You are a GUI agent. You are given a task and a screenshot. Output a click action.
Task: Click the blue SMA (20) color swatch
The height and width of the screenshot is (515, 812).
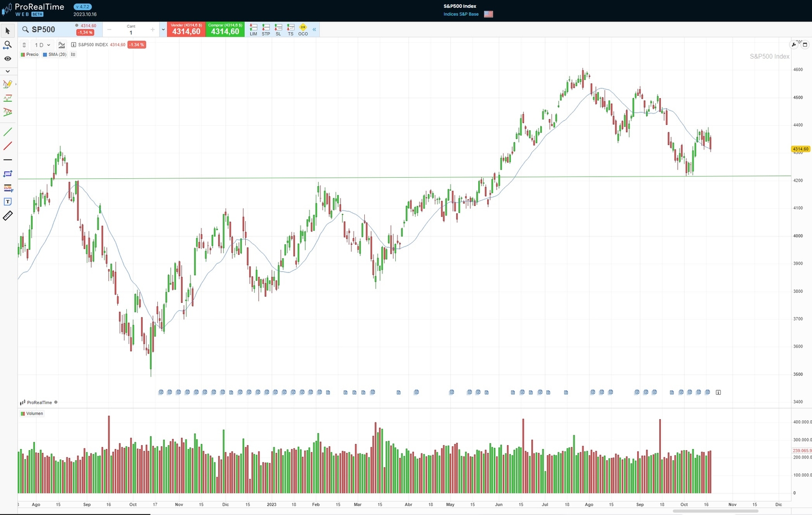[45, 54]
